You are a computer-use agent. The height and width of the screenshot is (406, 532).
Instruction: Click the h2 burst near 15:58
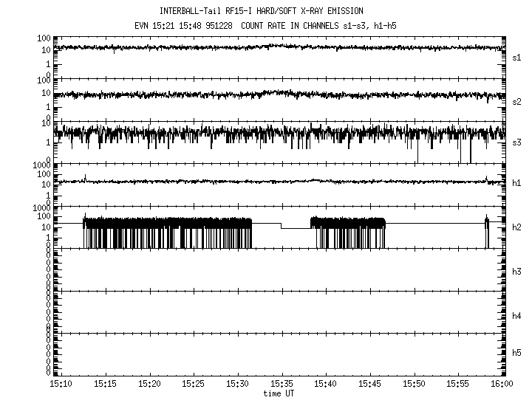pos(487,224)
